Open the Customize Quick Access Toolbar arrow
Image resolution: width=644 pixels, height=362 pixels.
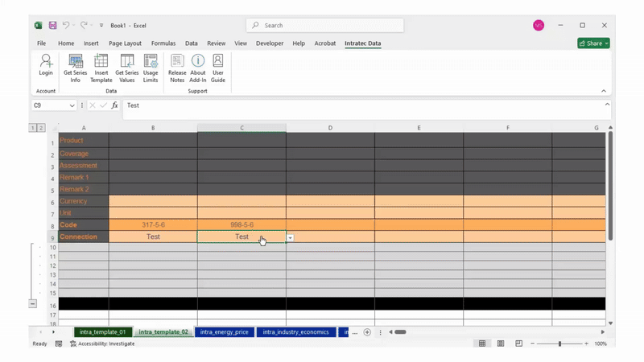[101, 26]
